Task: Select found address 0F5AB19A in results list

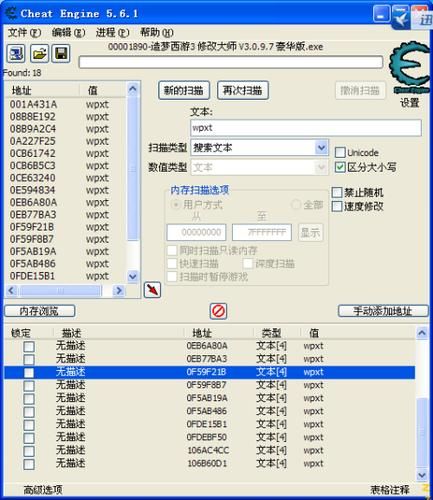Action: coord(33,251)
